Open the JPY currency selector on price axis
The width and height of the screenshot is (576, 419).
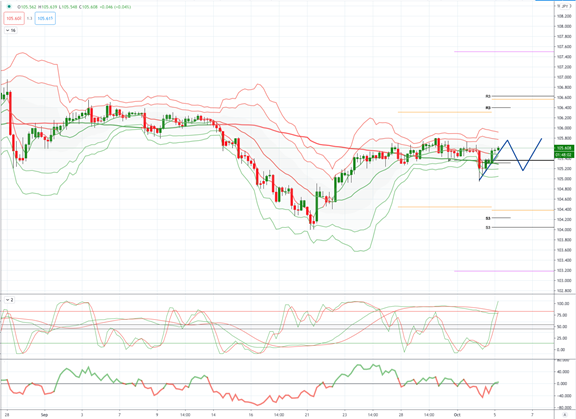(x=564, y=6)
